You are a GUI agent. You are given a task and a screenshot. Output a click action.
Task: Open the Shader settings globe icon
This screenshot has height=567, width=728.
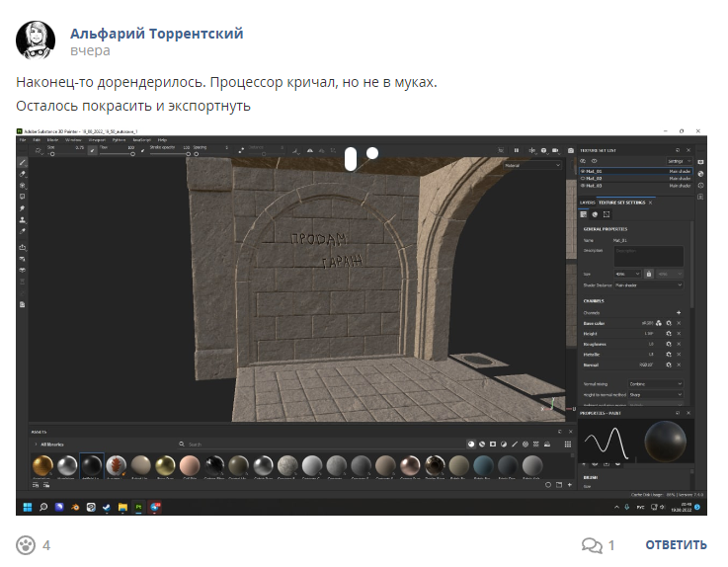tap(700, 174)
